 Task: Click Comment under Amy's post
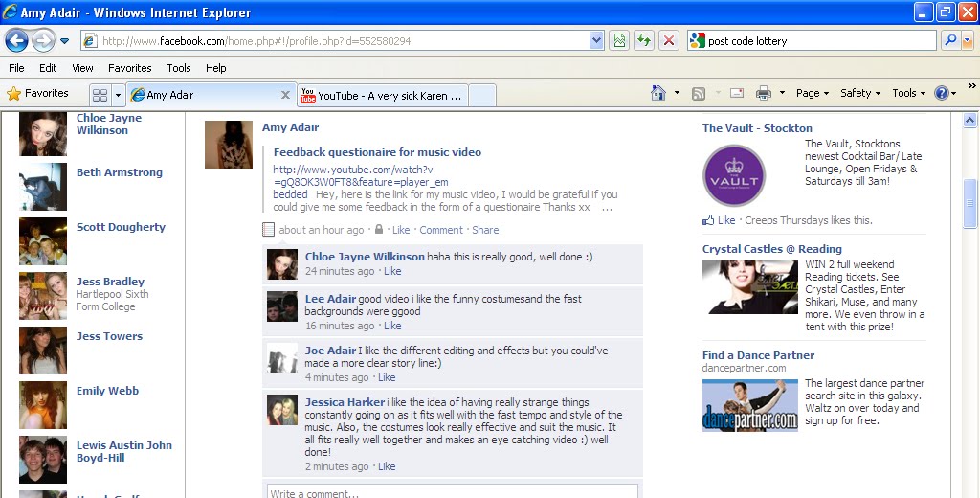(441, 230)
